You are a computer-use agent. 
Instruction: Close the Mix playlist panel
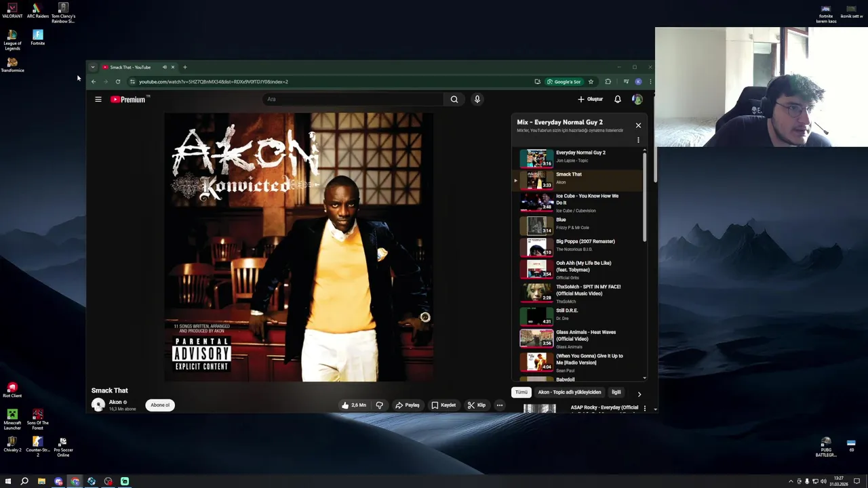[638, 125]
